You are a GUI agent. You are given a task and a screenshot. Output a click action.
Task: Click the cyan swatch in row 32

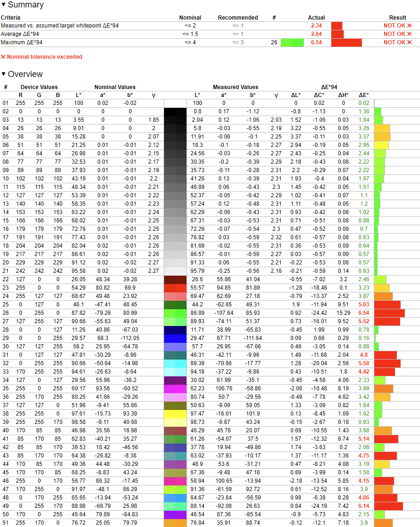click(175, 363)
